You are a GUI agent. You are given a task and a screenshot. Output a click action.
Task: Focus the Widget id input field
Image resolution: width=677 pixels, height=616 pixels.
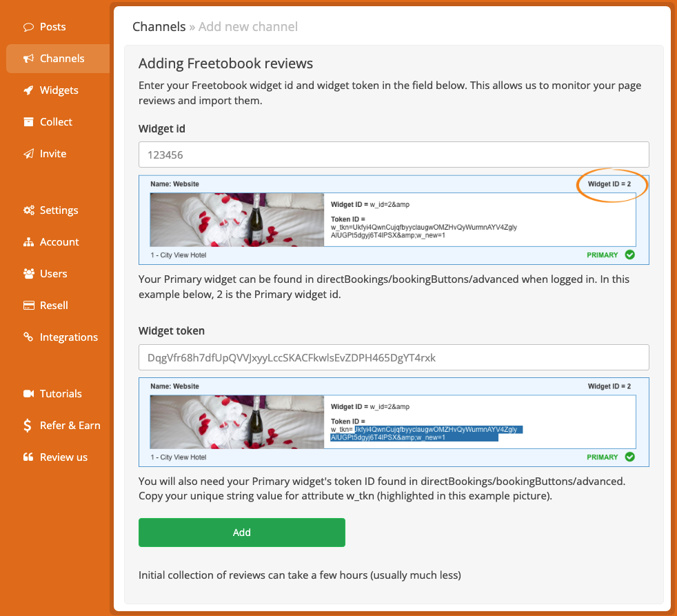click(394, 155)
